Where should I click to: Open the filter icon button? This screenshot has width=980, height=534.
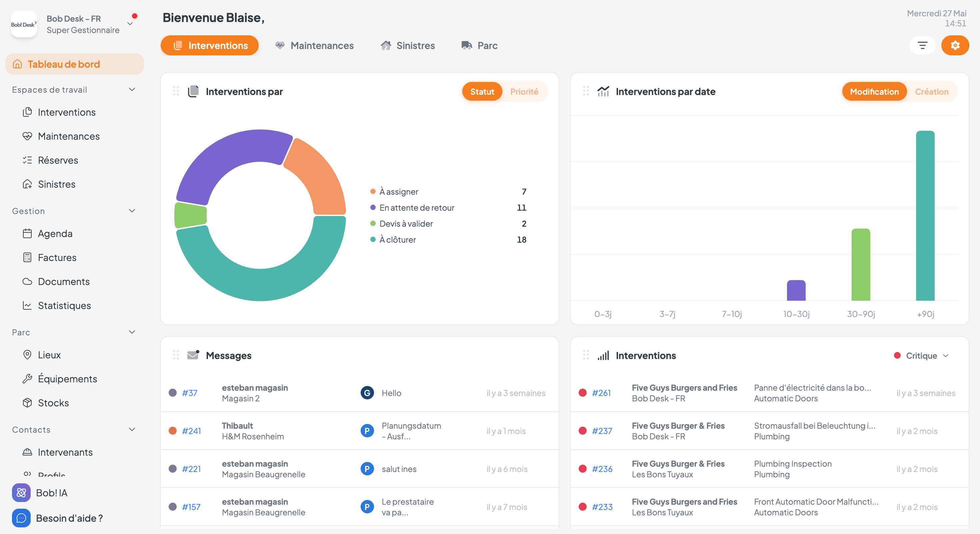[922, 46]
